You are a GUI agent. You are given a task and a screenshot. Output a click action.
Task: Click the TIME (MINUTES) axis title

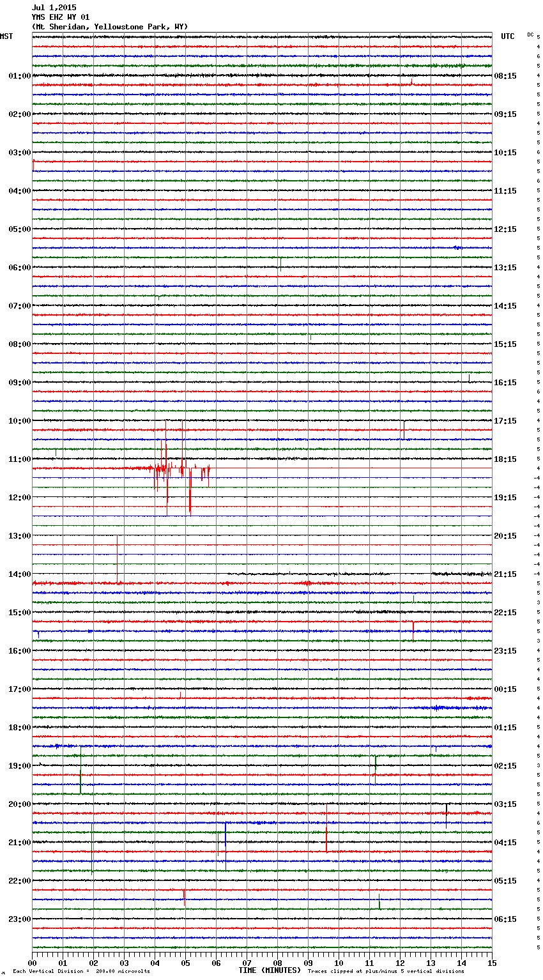270,970
